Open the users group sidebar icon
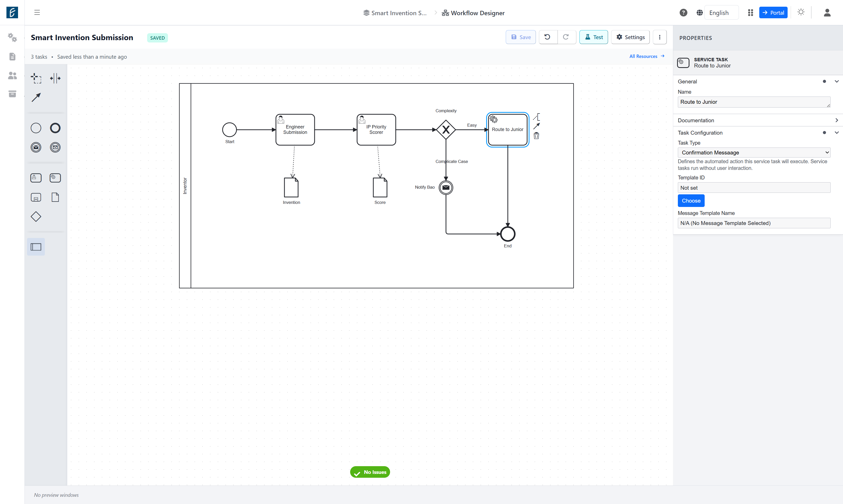Image resolution: width=843 pixels, height=504 pixels. pyautogui.click(x=12, y=75)
